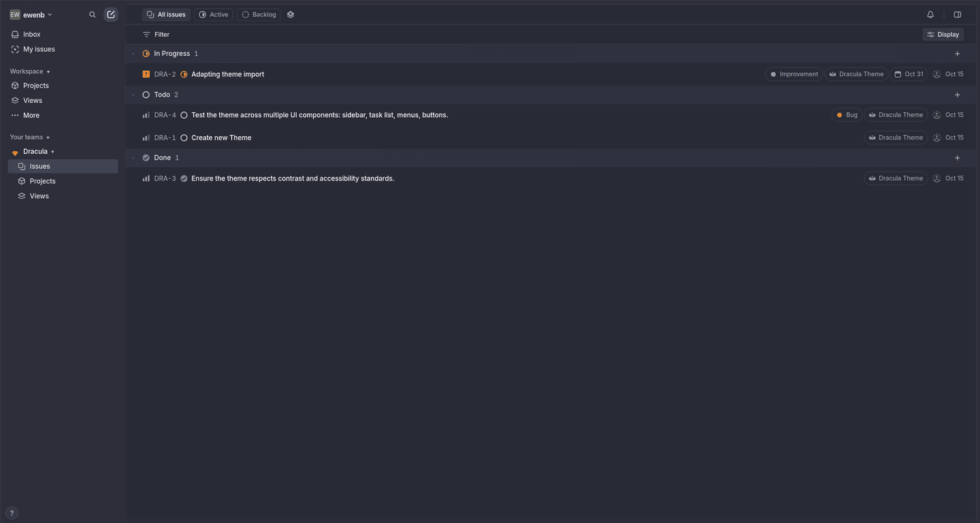Viewport: 980px width, 523px height.
Task: Toggle the right sidebar panel icon
Action: (x=958, y=14)
